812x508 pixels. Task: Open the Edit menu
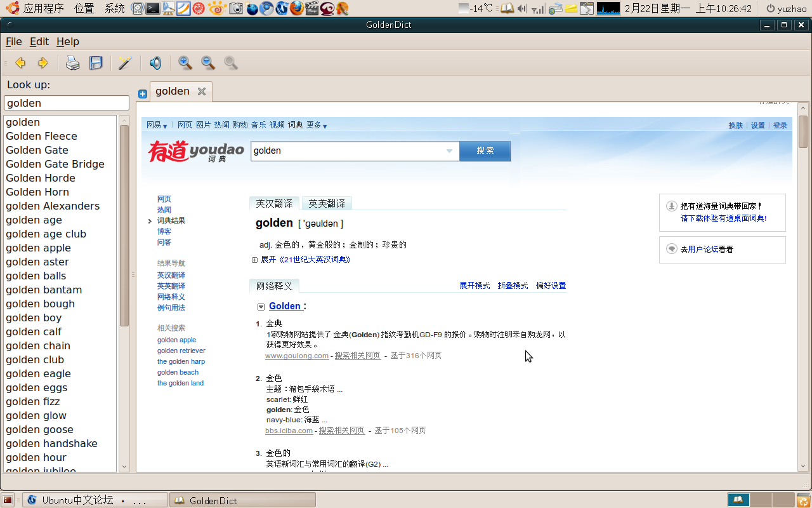pyautogui.click(x=39, y=41)
